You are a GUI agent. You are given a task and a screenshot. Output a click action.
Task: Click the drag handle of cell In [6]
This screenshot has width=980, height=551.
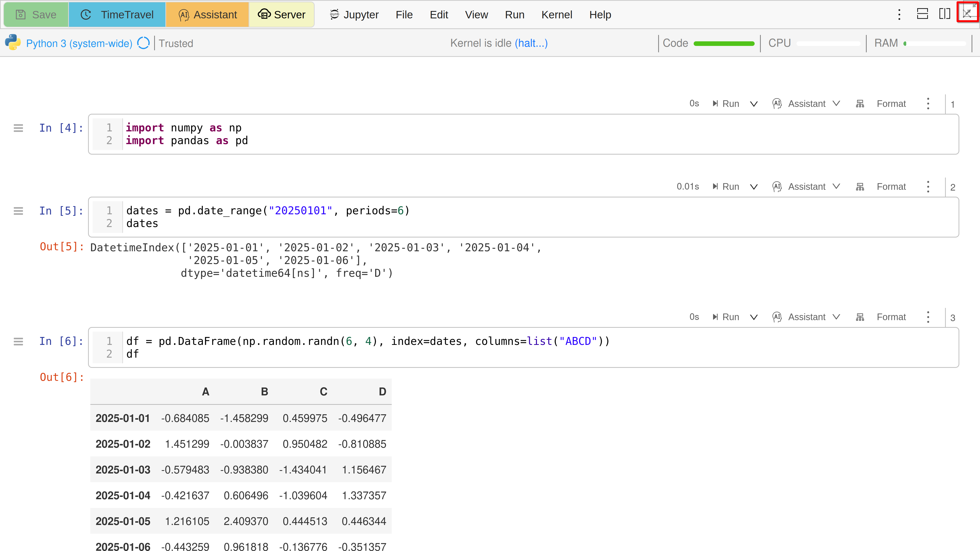click(18, 342)
